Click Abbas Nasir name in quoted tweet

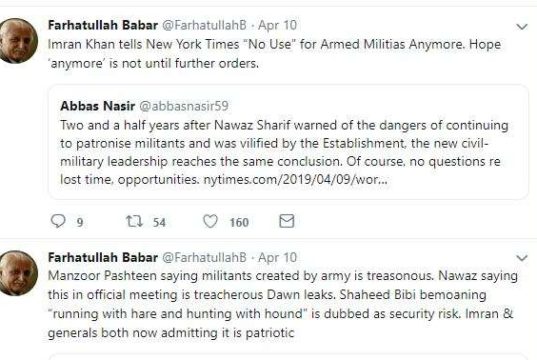[98, 106]
